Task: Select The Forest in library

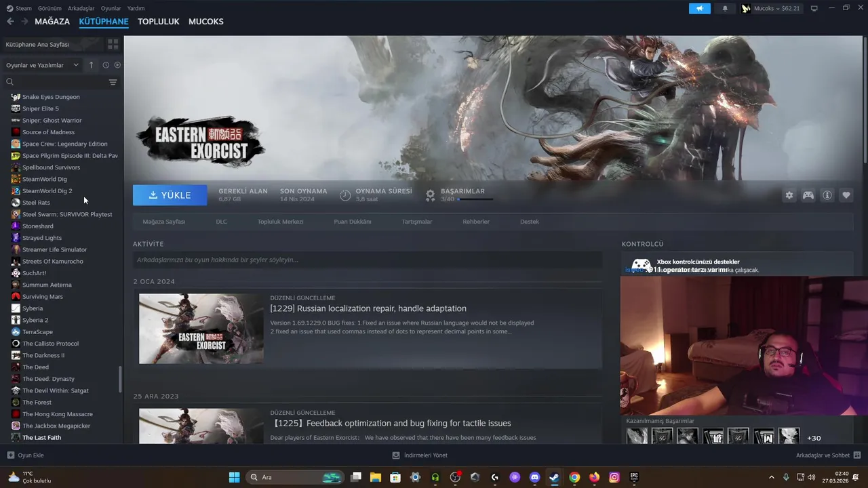Action: coord(37,402)
